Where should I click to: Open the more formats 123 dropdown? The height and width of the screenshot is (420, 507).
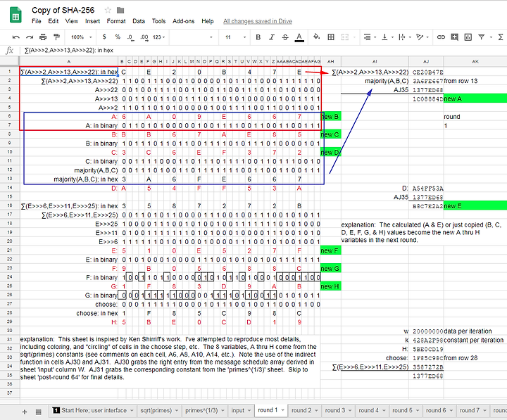click(158, 37)
